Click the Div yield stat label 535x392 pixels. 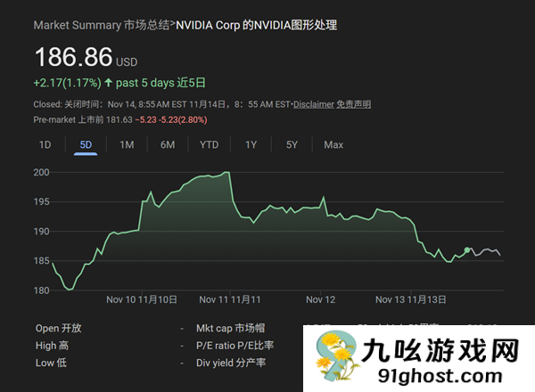(231, 363)
